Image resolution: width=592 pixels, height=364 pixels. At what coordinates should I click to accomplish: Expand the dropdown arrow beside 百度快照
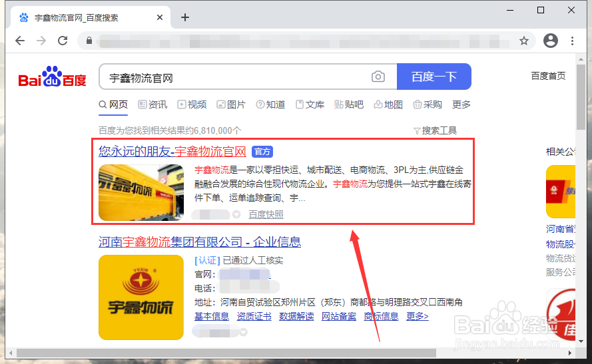[x=236, y=214]
